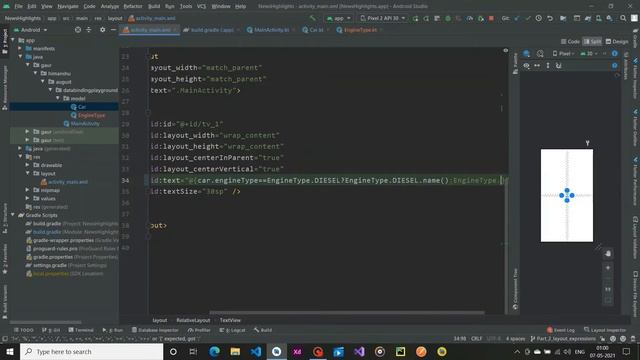
Task: Open the Navigate menu
Action: coord(68,6)
